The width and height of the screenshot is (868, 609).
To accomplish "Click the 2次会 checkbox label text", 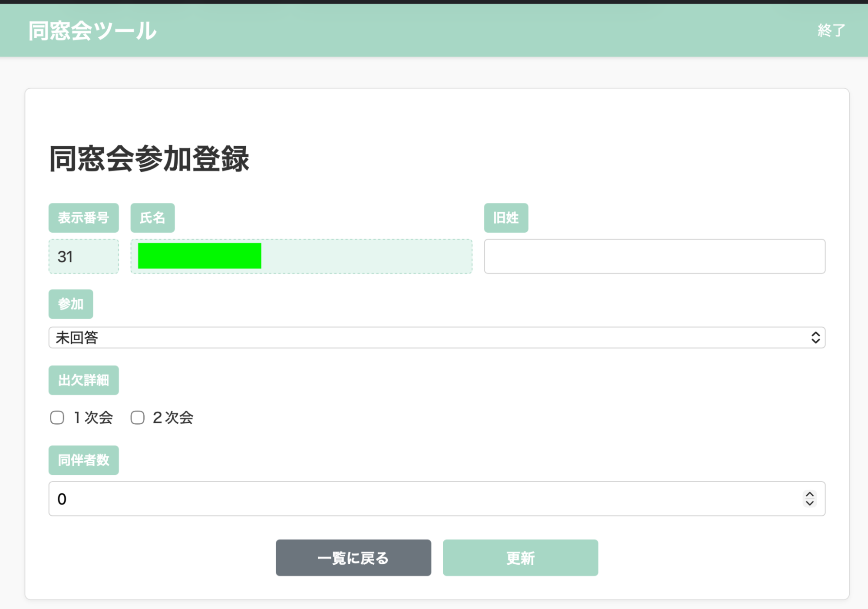I will tap(173, 418).
